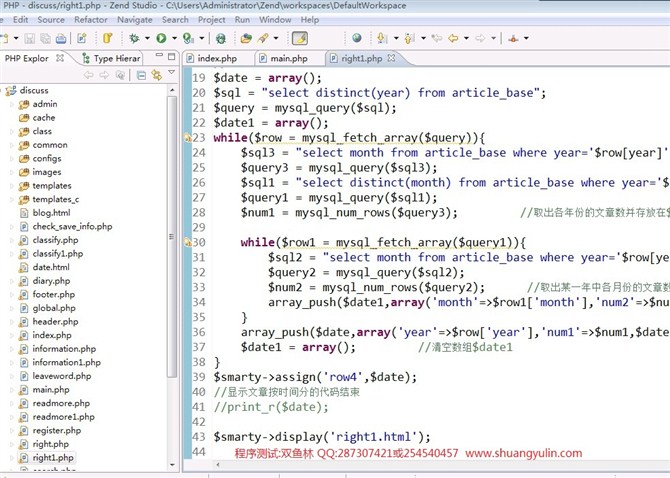Click PHP Explorer Up folder icon
This screenshot has width=670, height=478.
coord(120,76)
